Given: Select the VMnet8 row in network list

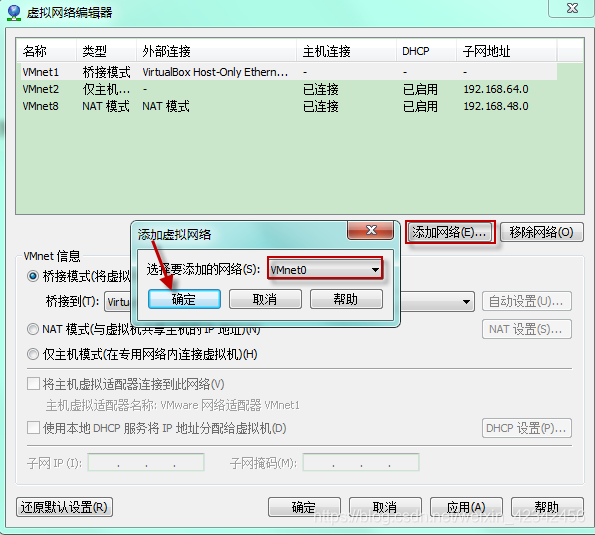Looking at the screenshot, I should click(x=288, y=106).
